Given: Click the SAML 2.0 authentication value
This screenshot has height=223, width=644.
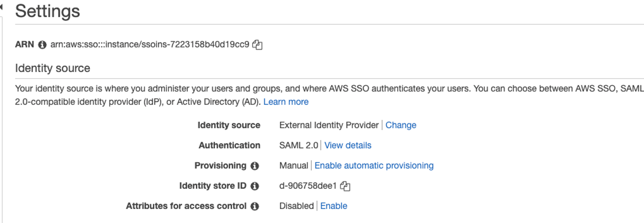Looking at the screenshot, I should point(298,145).
